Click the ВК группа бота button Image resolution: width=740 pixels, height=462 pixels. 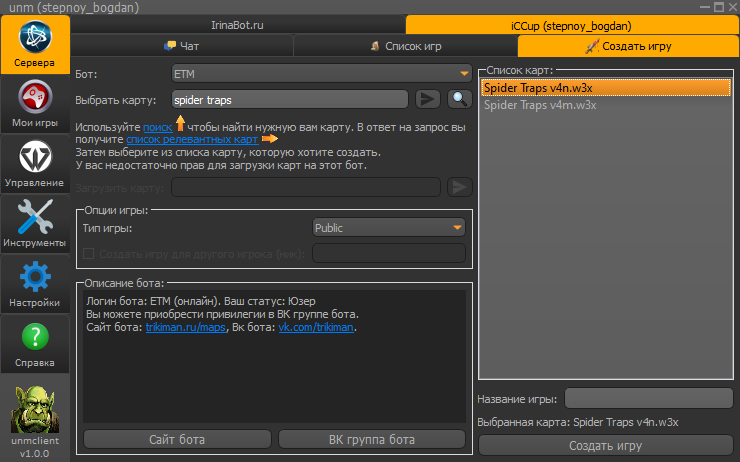(x=372, y=439)
